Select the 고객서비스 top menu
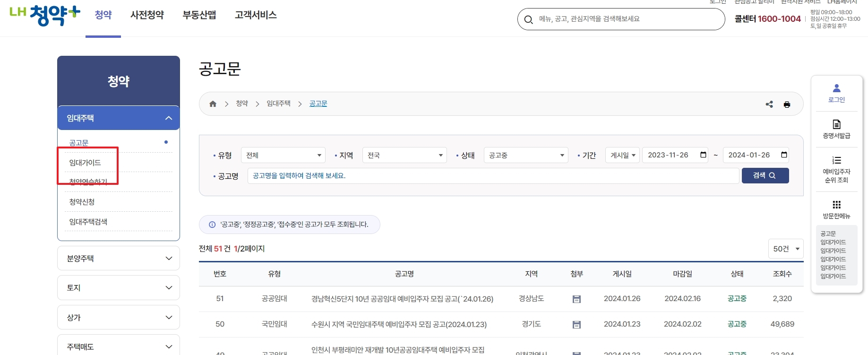Screen dimensions: 868x355 (256, 15)
